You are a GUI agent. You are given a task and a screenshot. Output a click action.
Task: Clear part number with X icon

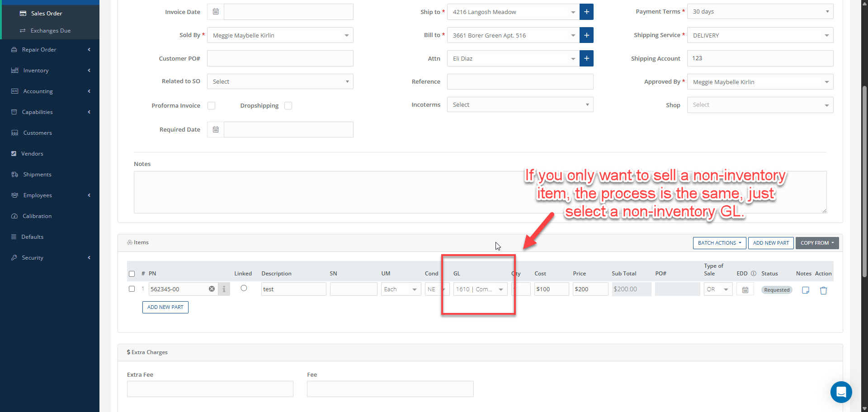(212, 289)
